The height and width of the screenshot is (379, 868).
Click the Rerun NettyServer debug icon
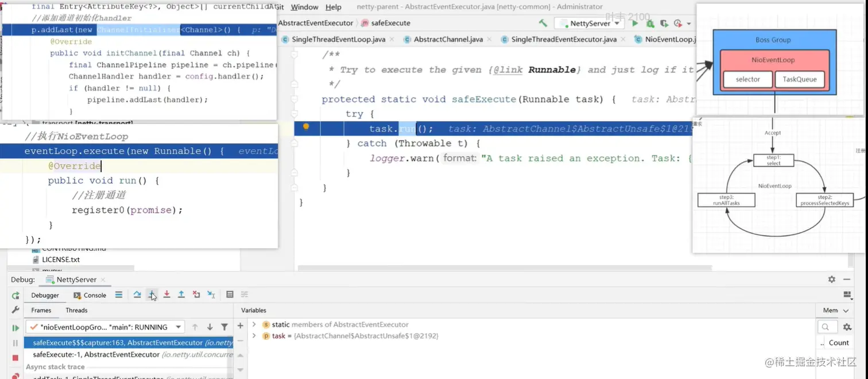pos(15,295)
